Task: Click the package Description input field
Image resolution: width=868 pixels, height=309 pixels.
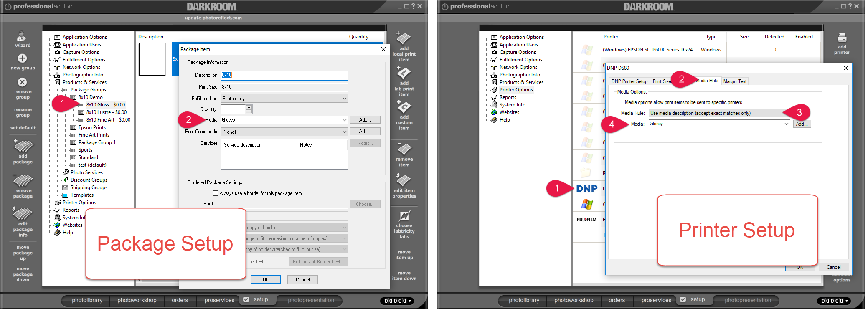Action: pos(284,75)
